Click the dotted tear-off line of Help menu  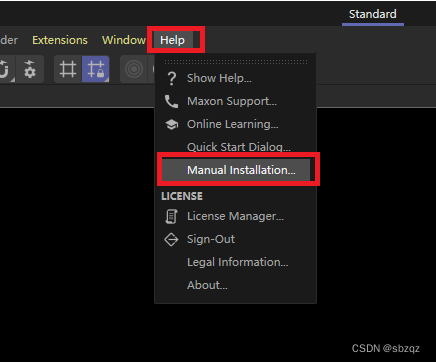[236, 62]
